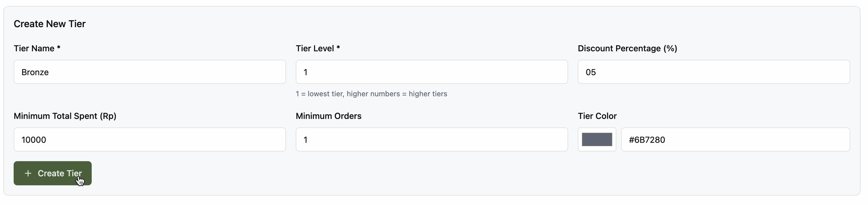The width and height of the screenshot is (868, 205).
Task: Click the Create New Tier heading
Action: click(x=50, y=24)
